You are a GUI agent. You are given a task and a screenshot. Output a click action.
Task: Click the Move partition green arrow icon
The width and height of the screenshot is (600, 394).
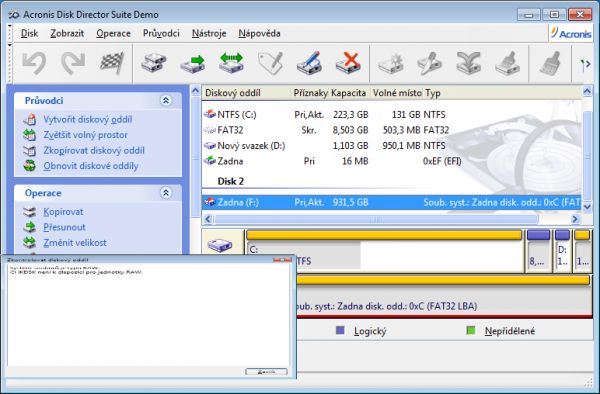tap(192, 63)
